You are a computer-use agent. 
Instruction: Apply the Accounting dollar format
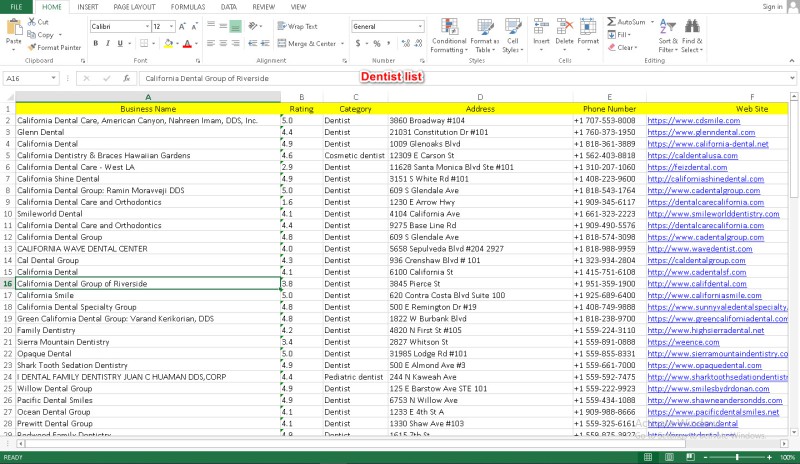(358, 43)
